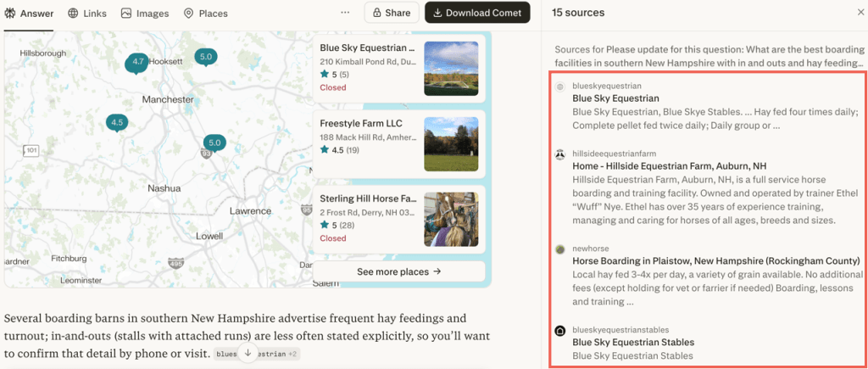Open the Blue Sky Equestrian source link
The height and width of the screenshot is (369, 868).
click(615, 98)
